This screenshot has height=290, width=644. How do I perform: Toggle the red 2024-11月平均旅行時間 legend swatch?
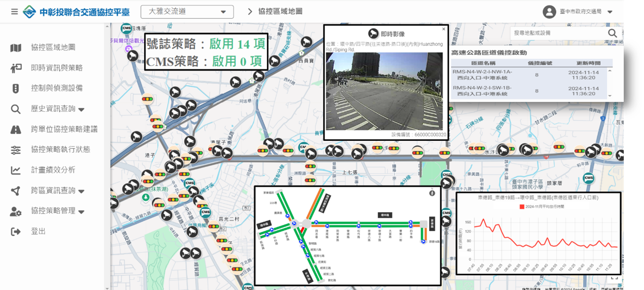tap(522, 207)
